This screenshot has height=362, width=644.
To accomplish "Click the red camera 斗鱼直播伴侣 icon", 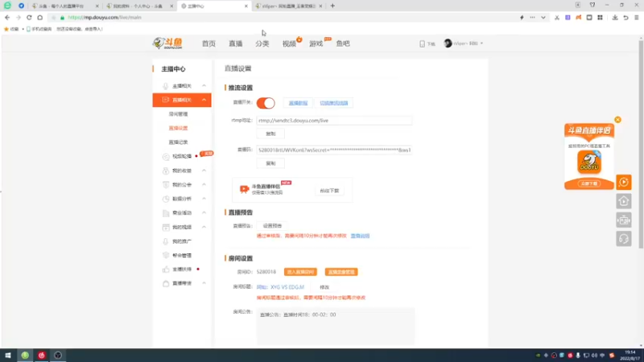I will [245, 189].
